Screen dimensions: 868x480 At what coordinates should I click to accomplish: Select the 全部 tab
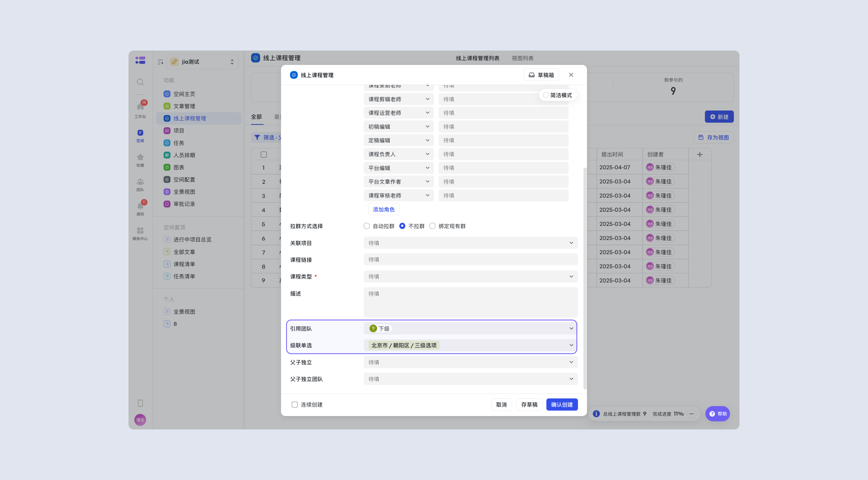point(256,116)
